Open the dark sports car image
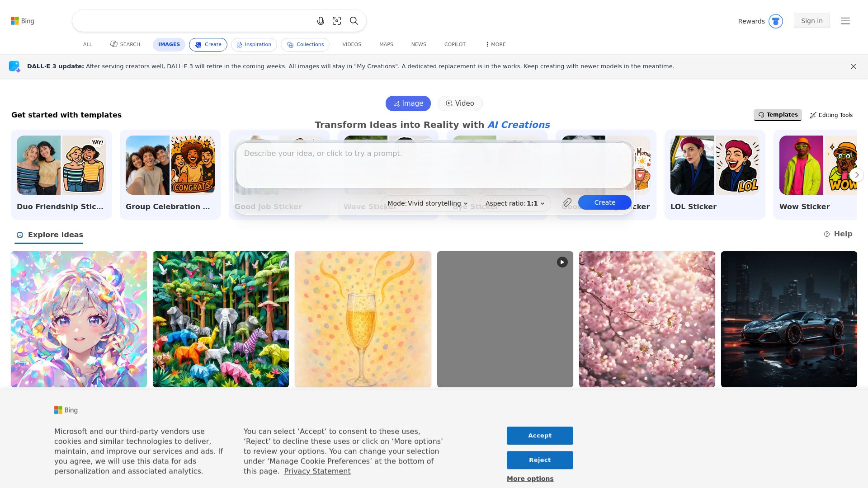Screen dimensions: 868x488 click(789, 319)
